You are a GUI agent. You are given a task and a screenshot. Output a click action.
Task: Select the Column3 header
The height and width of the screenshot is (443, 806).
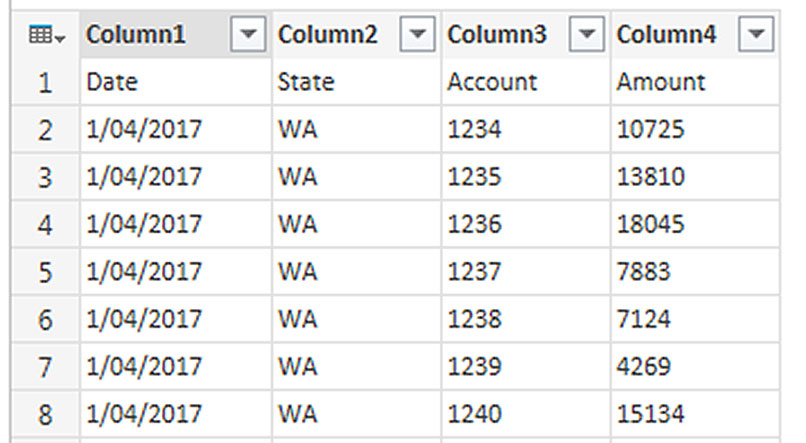coord(526,34)
